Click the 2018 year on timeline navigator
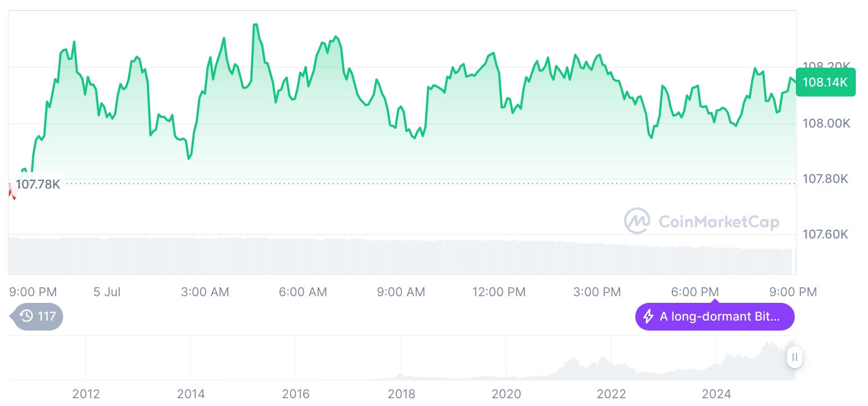The image size is (868, 406). click(401, 394)
